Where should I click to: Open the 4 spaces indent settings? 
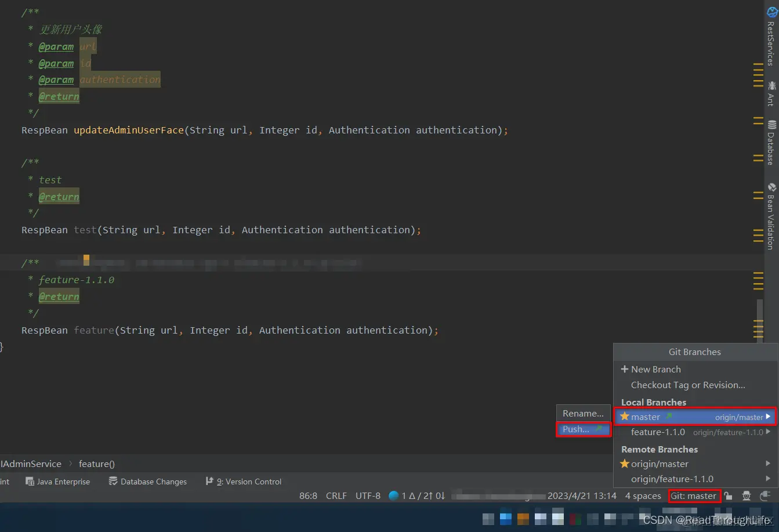click(643, 496)
